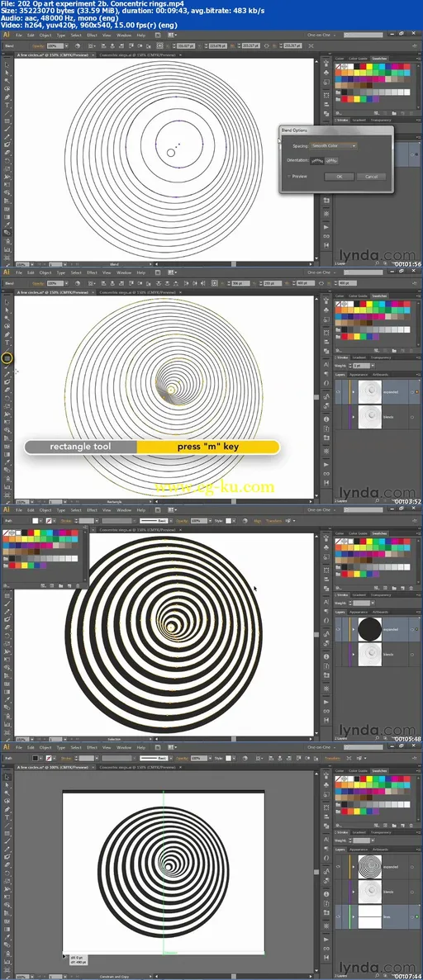Click the New Swatch icon in floating swatches panel
423x980 pixels.
69,585
